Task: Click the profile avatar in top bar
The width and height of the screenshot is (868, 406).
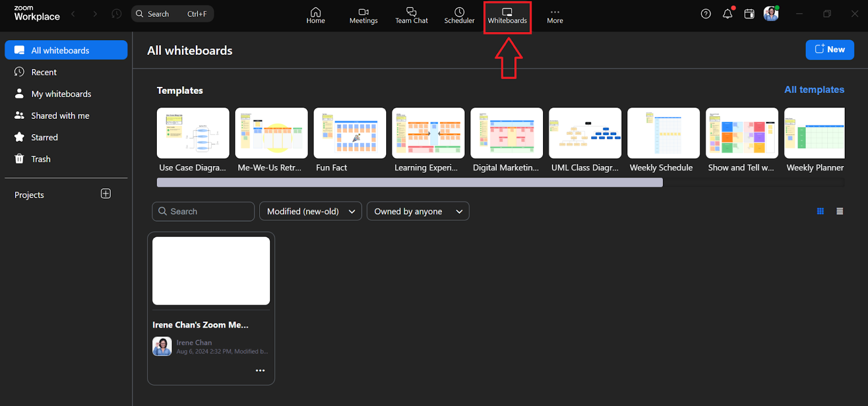Action: [x=771, y=14]
